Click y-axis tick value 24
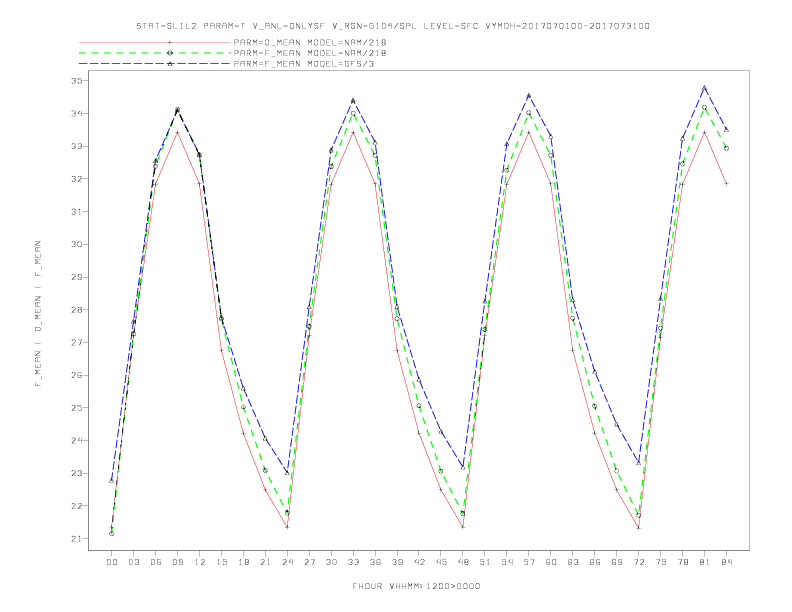This screenshot has width=792, height=612. (x=77, y=440)
